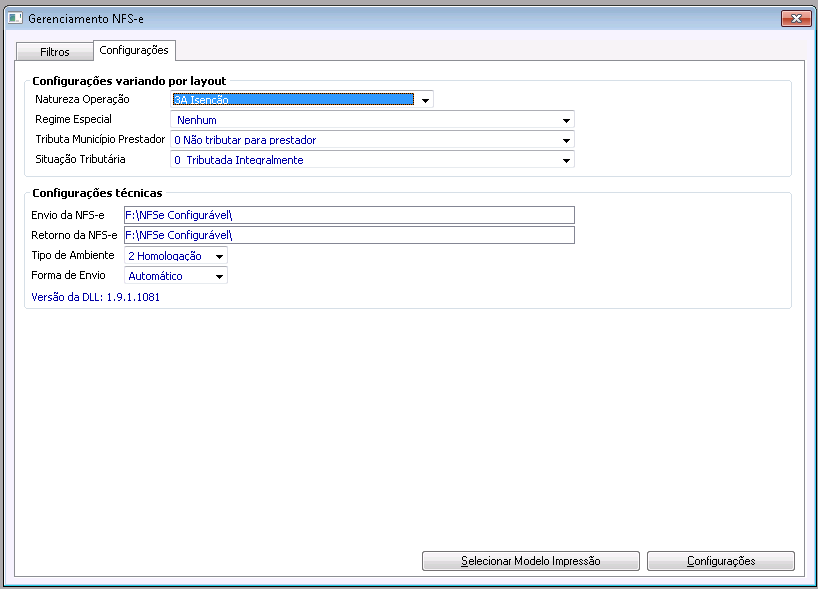
Task: Click the Versão da DLL text
Action: coord(97,297)
